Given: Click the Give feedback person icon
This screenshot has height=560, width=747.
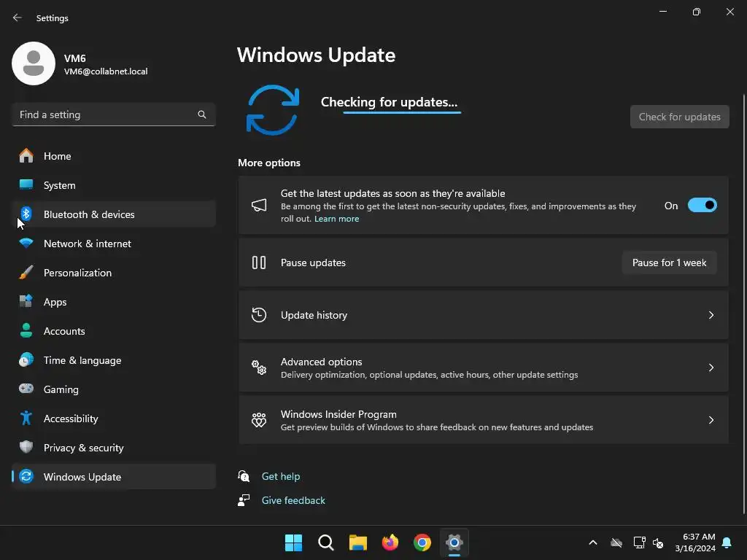Looking at the screenshot, I should point(244,500).
